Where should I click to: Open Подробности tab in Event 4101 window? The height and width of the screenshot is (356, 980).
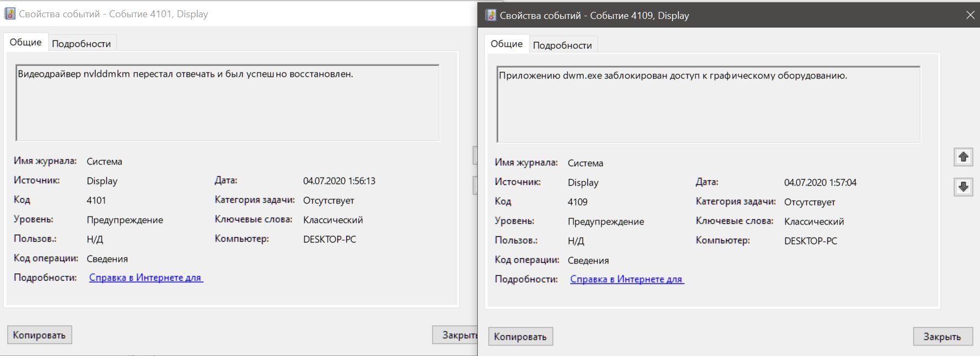[x=81, y=44]
